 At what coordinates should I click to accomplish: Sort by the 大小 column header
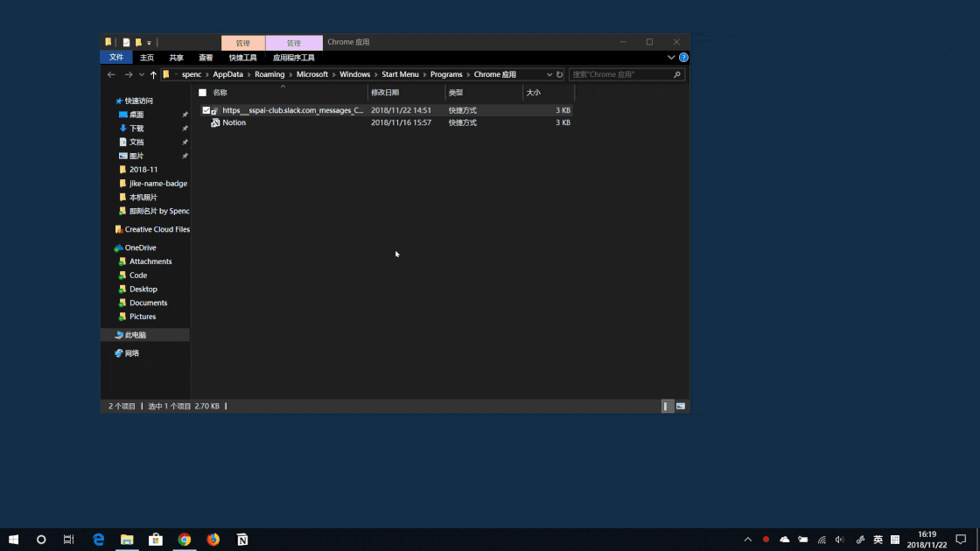click(x=533, y=93)
